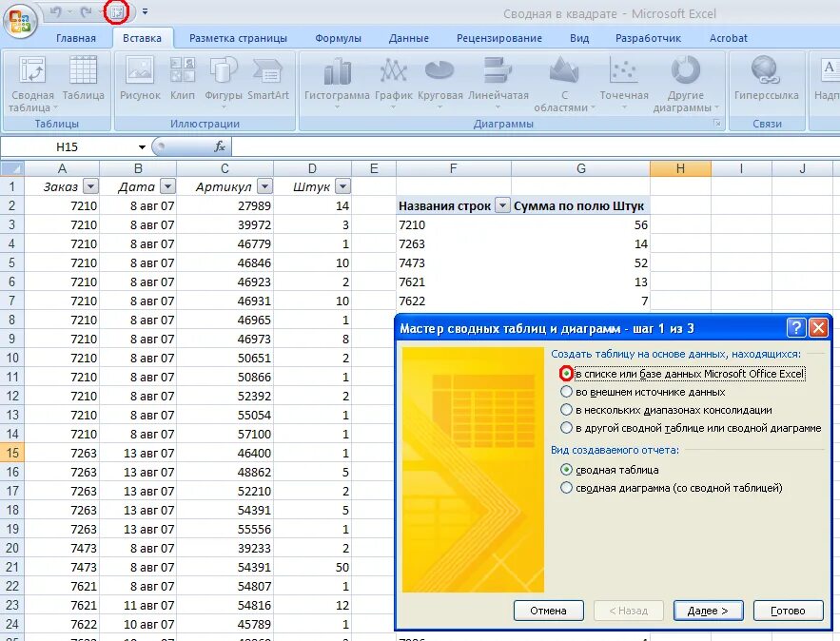Screen dimensions: 840x641
Task: Choose the Круговая pie chart
Action: coord(440,82)
